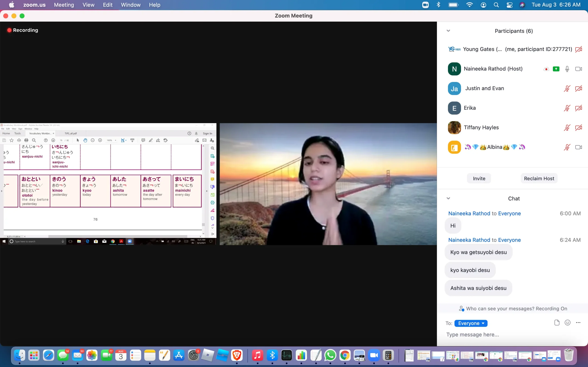Toggle Tiffany Hayles' muted microphone
This screenshot has width=588, height=367.
pyautogui.click(x=567, y=128)
